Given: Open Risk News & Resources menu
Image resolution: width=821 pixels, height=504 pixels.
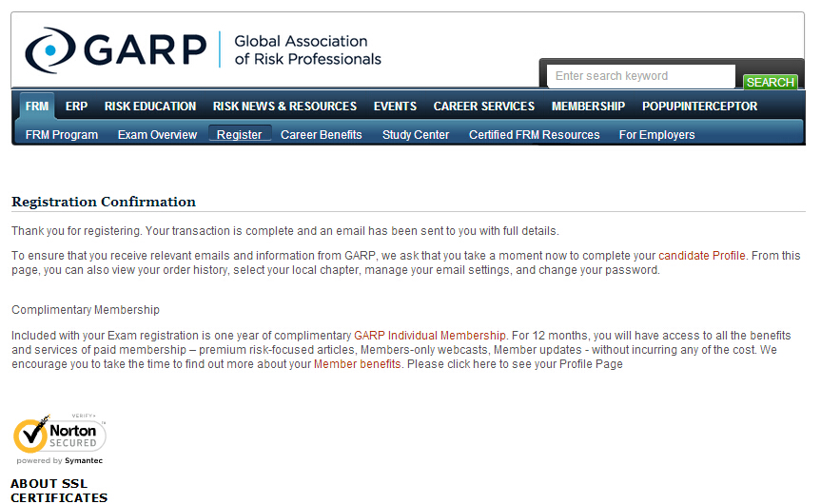Looking at the screenshot, I should 284,107.
